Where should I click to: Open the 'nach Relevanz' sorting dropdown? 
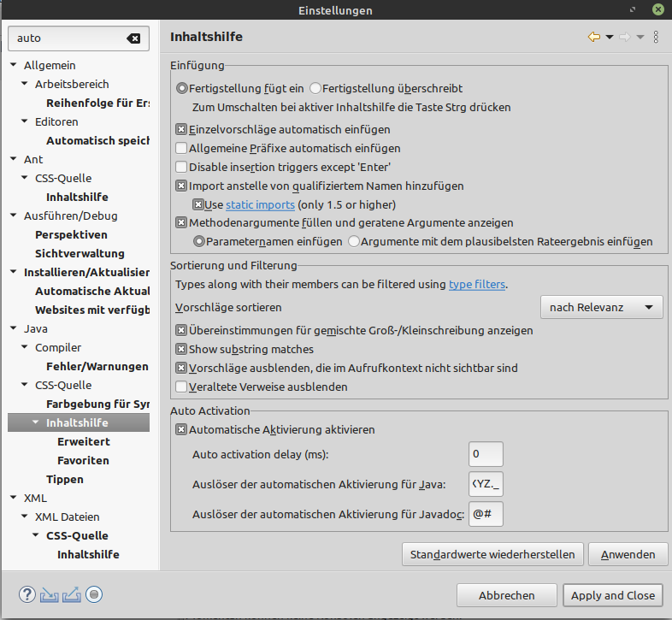tap(601, 307)
